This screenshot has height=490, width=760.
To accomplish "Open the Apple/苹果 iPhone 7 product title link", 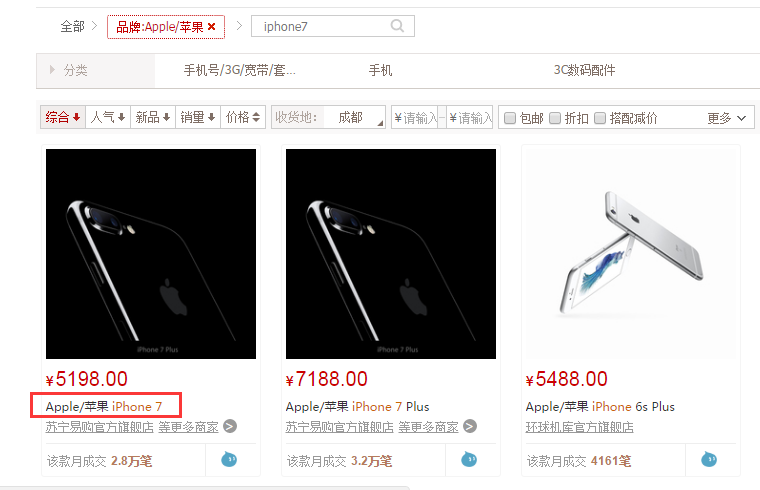I will (x=104, y=406).
